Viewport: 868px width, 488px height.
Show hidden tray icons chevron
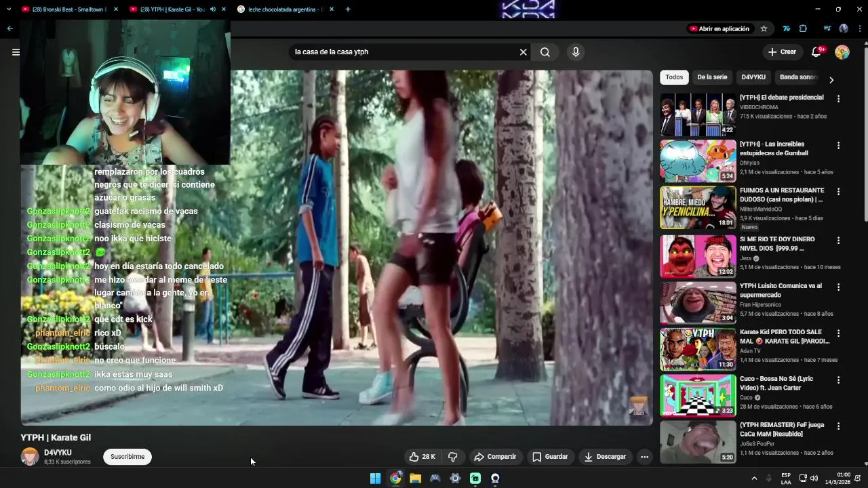[754, 479]
